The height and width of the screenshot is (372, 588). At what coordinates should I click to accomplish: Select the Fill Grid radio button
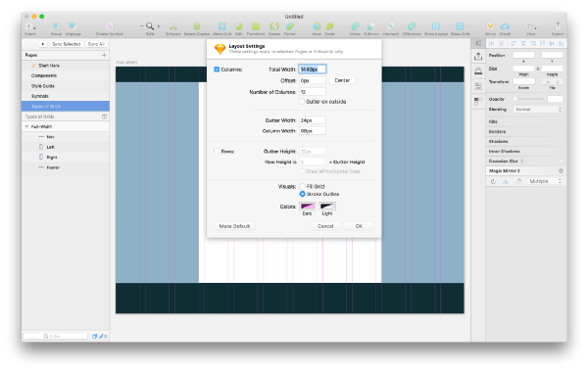tap(302, 186)
